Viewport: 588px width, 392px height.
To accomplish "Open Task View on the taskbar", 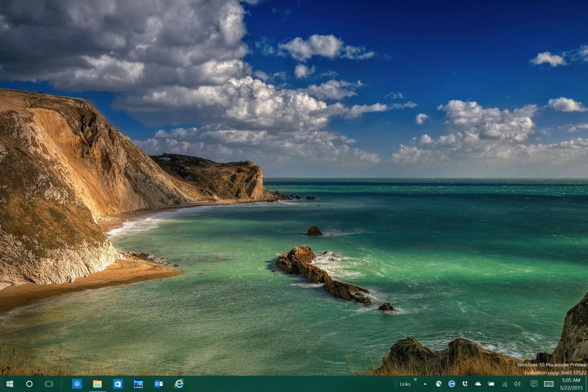I will tap(49, 384).
